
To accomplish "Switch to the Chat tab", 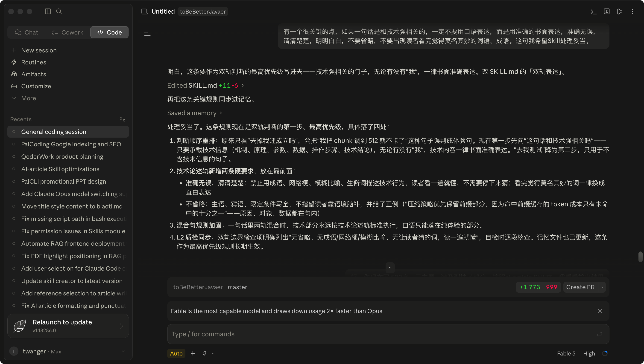I will pos(27,32).
